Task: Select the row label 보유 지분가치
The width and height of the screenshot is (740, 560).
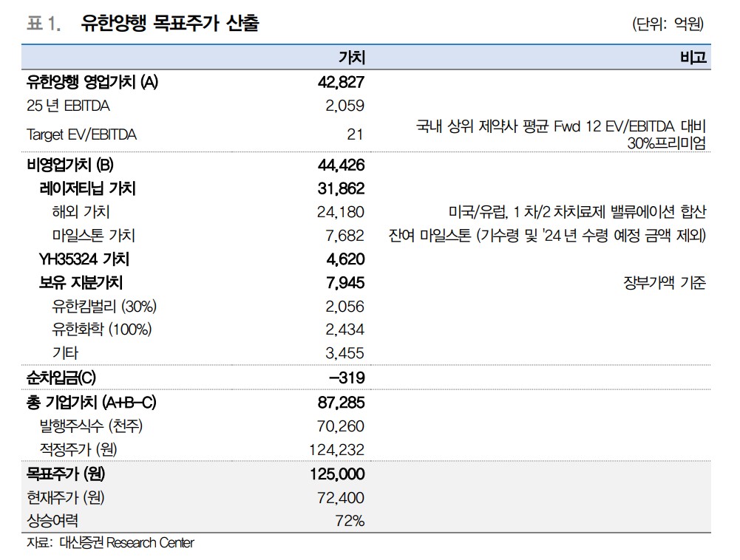Action: point(81,283)
